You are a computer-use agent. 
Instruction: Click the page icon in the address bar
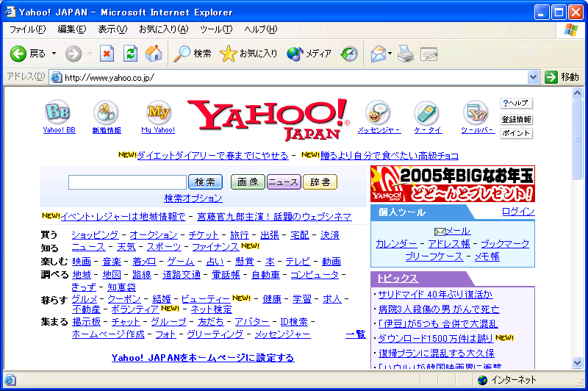57,78
